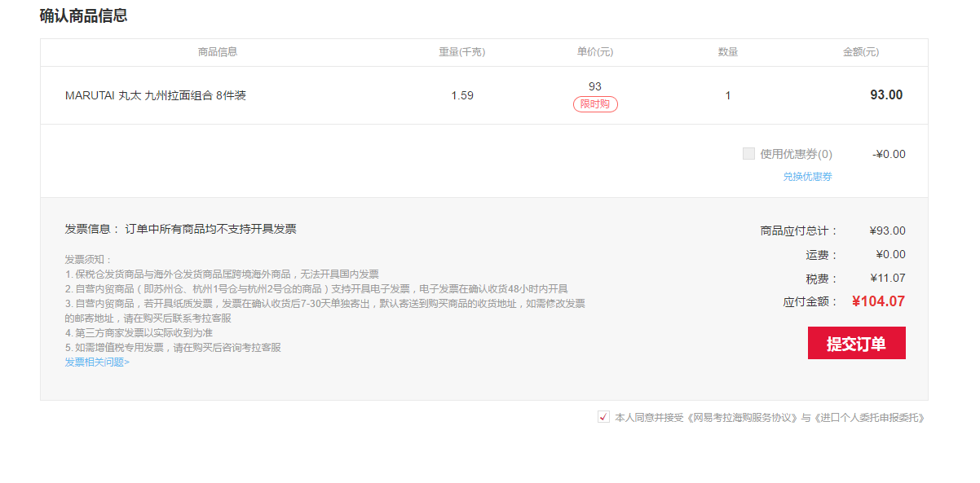Click the unit price value 93
The image size is (980, 483).
pos(595,86)
